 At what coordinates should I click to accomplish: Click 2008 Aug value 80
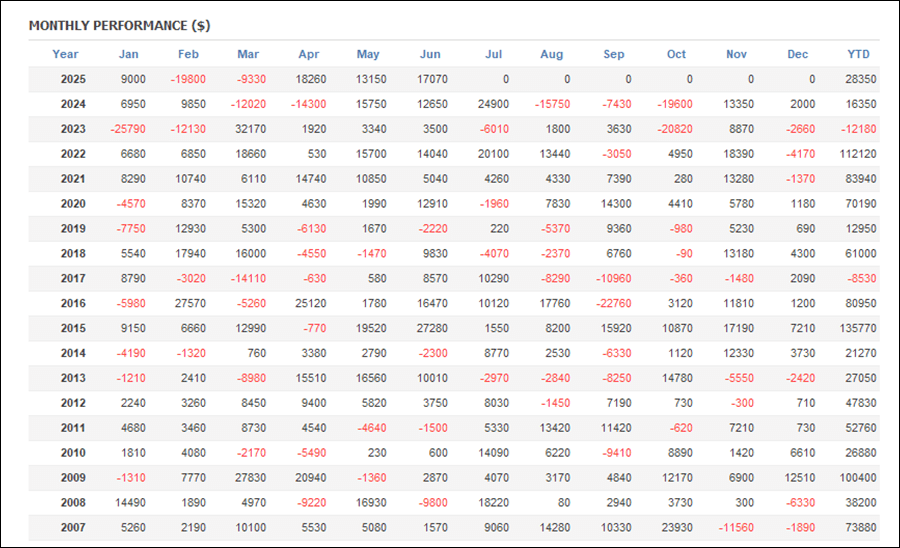tap(564, 503)
